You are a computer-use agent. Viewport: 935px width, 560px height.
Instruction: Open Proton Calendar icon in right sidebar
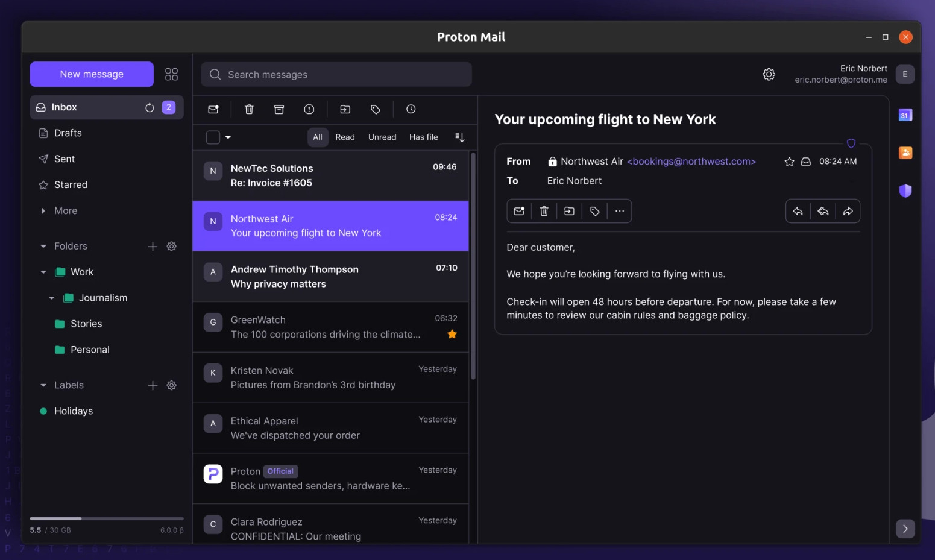[x=905, y=115]
